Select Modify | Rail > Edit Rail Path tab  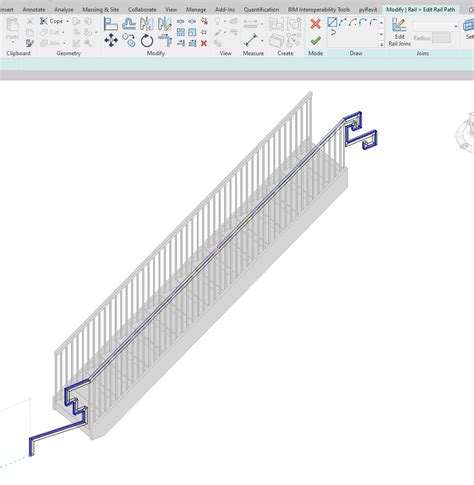pos(421,9)
